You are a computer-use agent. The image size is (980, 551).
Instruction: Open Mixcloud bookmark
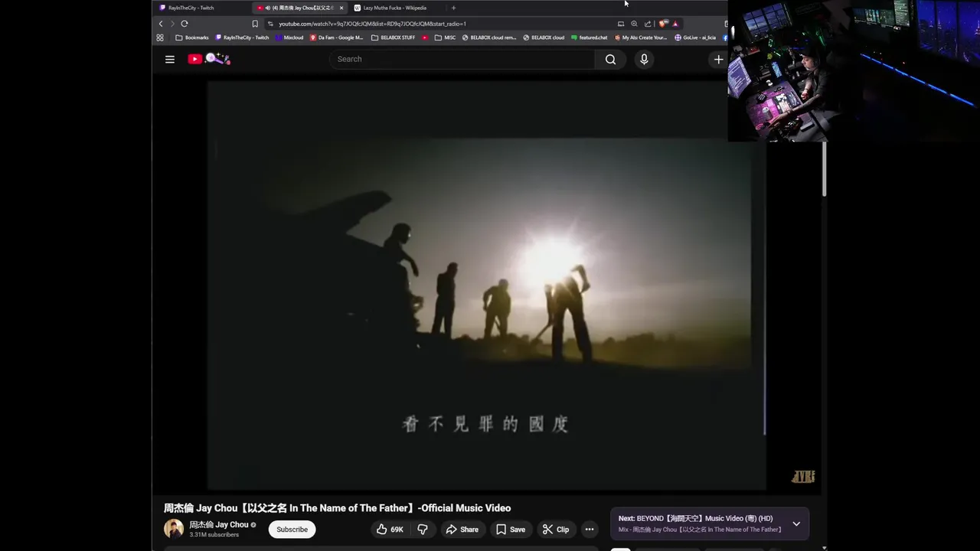289,37
